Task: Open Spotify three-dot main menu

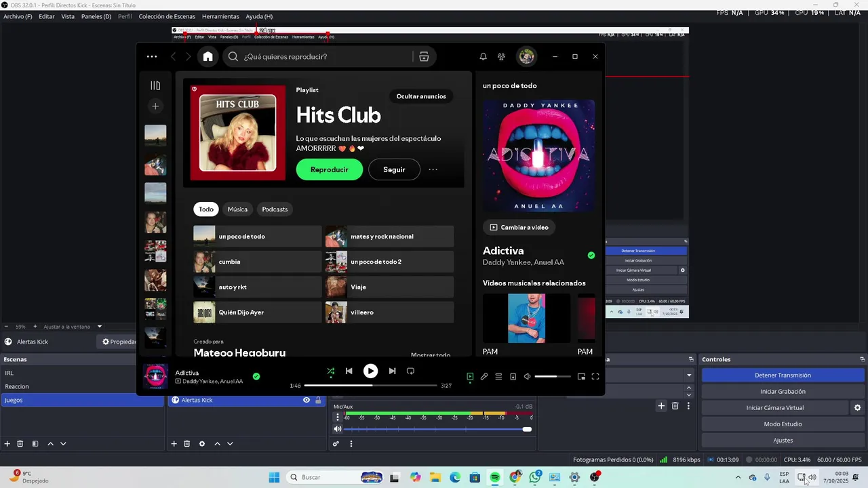Action: (x=152, y=57)
